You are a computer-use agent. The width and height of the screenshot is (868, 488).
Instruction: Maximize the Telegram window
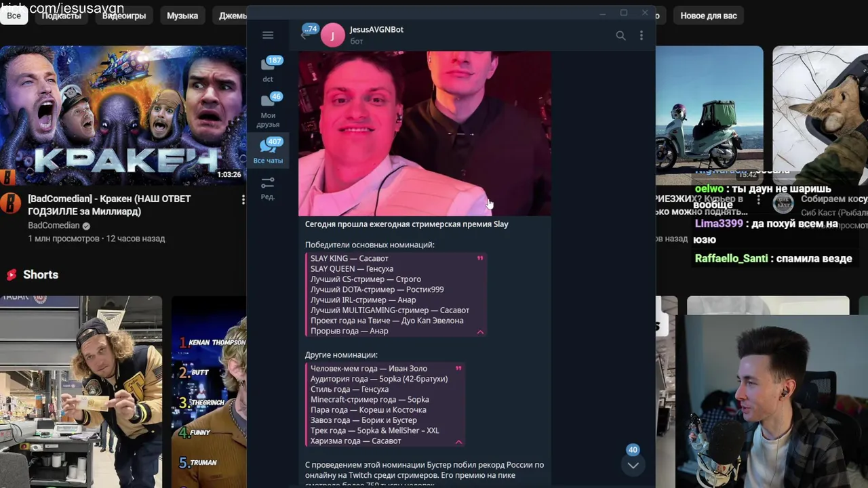(x=624, y=13)
